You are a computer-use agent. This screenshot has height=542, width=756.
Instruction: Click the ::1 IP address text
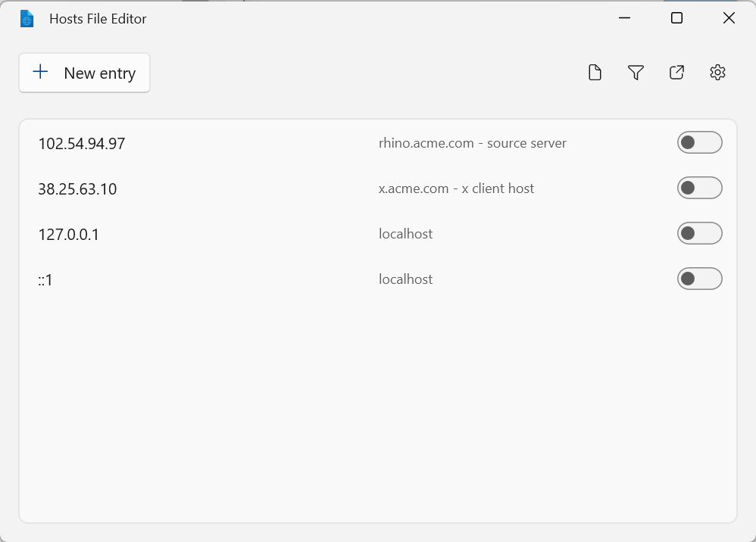pos(45,279)
